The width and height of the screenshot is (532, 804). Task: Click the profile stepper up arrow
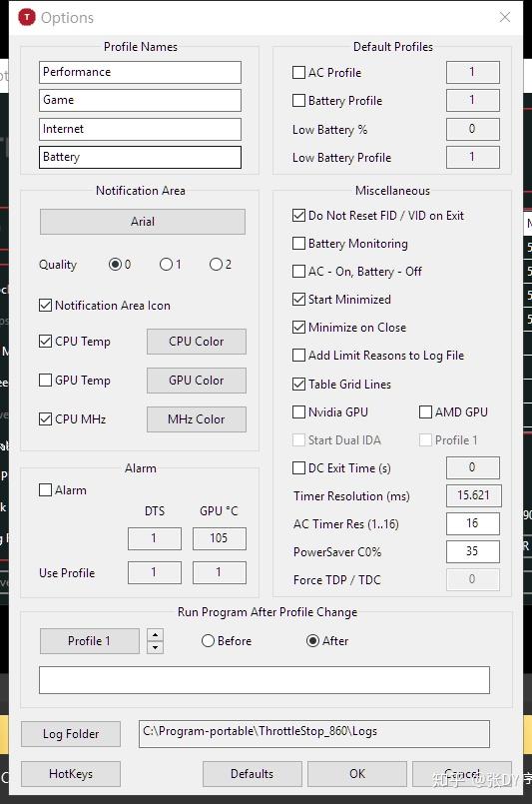click(x=156, y=635)
